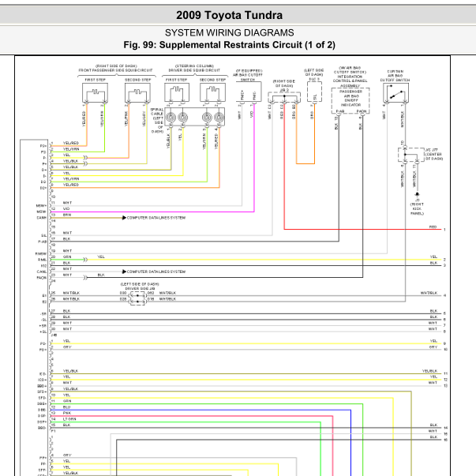Click the "CANH" terminal label
Viewport: 476px width, 476px height.
(42, 218)
